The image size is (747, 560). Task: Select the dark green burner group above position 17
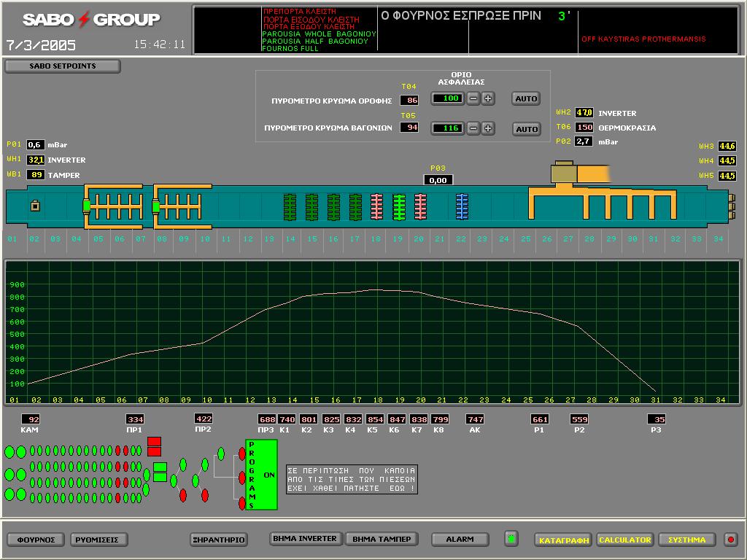(355, 207)
